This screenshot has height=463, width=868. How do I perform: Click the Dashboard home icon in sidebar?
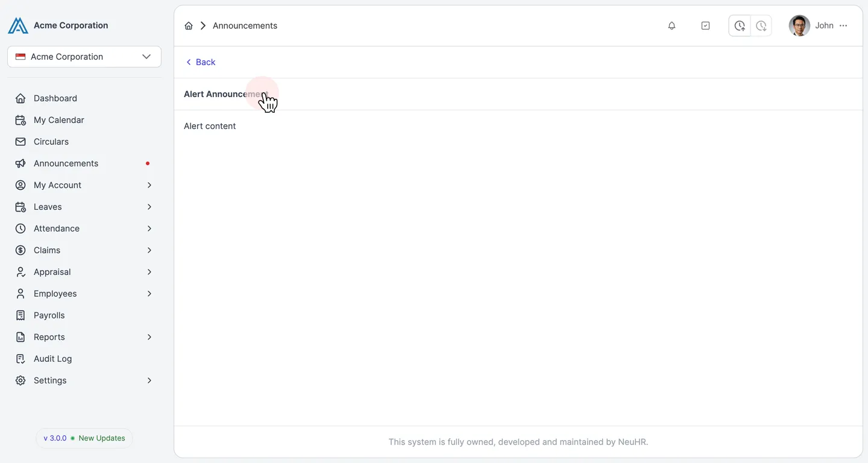[x=20, y=98]
